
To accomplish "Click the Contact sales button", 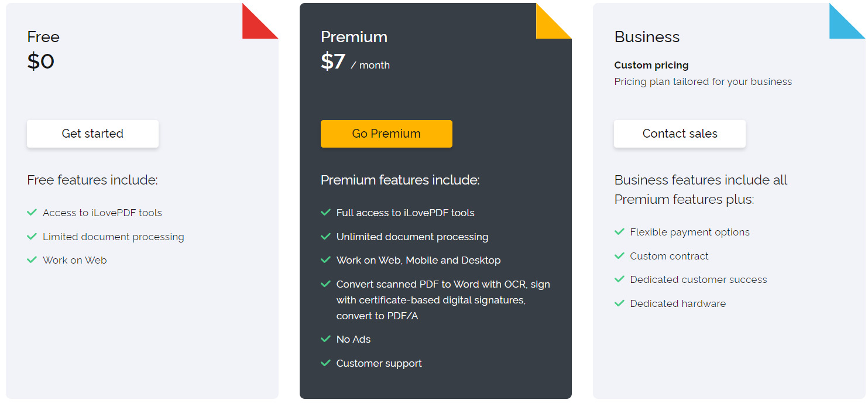I will tap(680, 134).
